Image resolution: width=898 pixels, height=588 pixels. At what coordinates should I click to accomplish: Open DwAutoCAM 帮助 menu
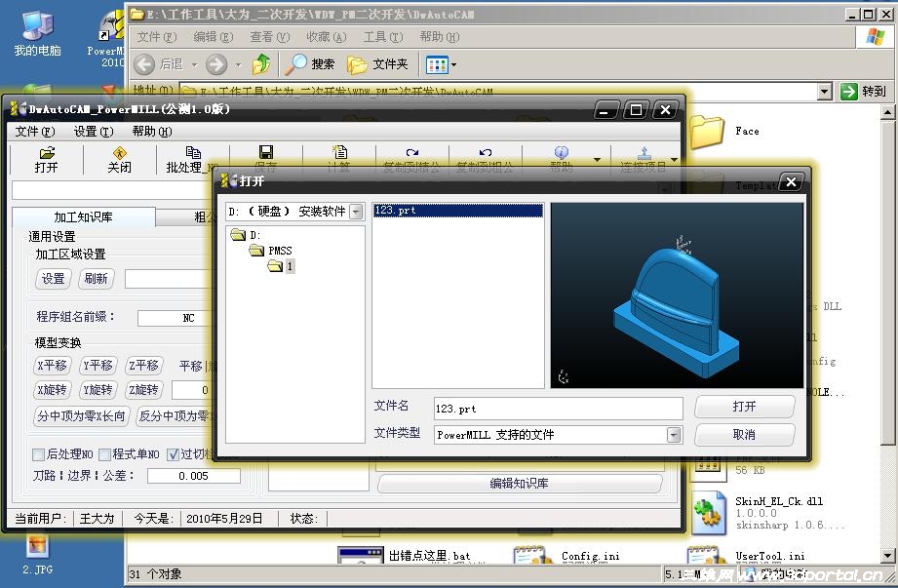152,132
